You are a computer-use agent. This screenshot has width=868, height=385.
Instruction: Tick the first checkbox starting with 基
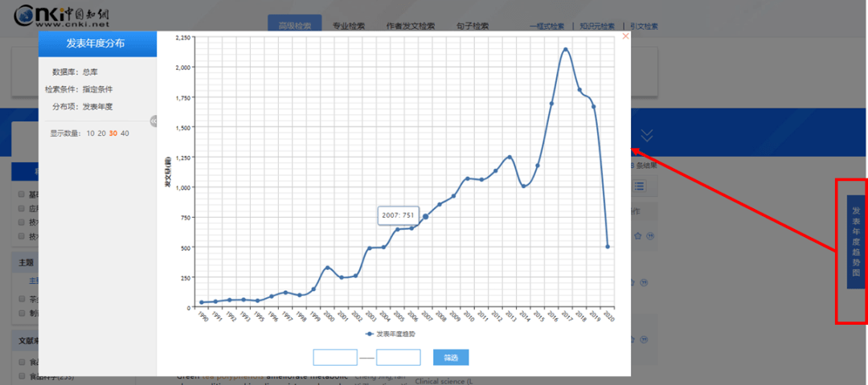22,194
